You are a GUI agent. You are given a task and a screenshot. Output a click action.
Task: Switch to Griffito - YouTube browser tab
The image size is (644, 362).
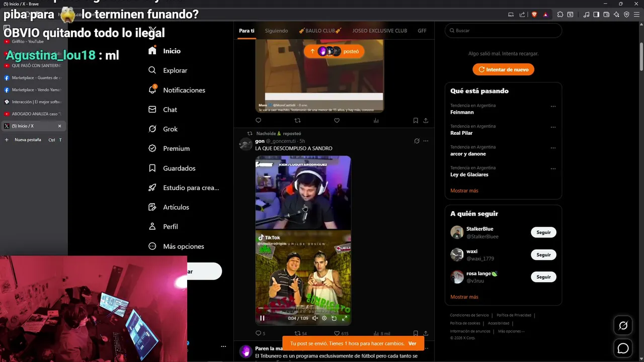(x=33, y=42)
